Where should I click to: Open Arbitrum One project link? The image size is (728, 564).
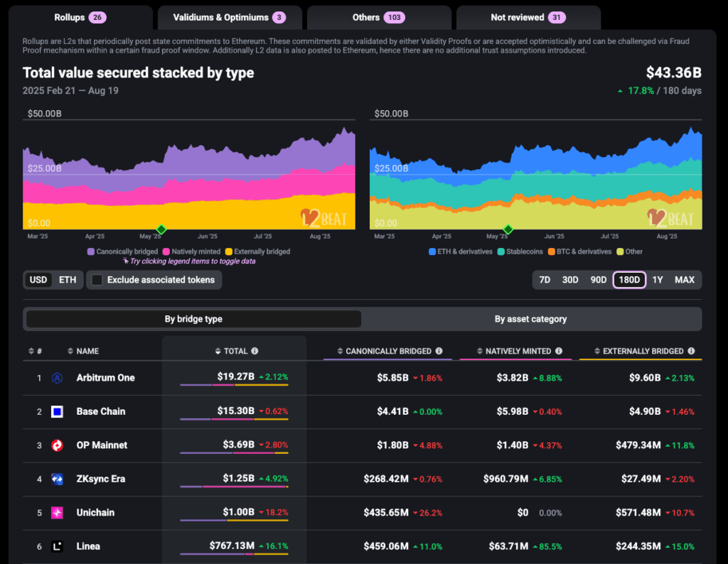[x=105, y=378]
